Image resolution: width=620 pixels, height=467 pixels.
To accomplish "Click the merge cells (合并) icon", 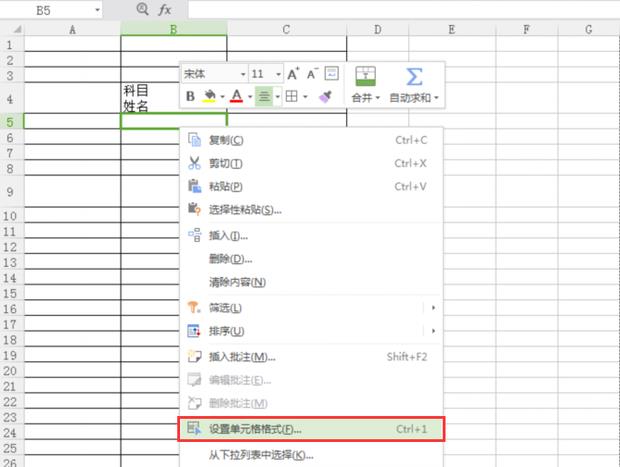I will tap(365, 76).
